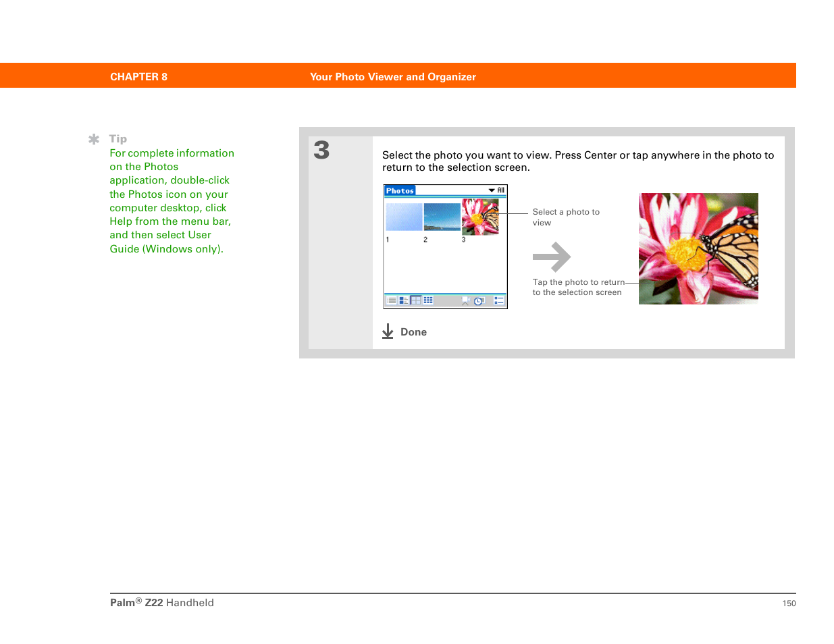Click the 'Done' label text
The image size is (834, 644).
(413, 332)
